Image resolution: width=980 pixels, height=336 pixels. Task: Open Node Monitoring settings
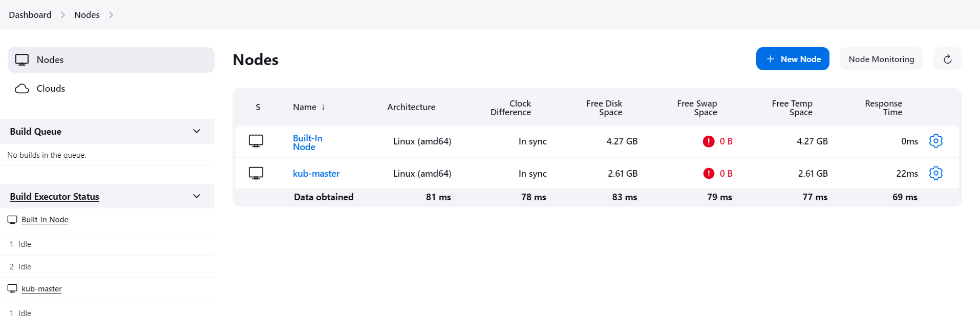[x=881, y=59]
